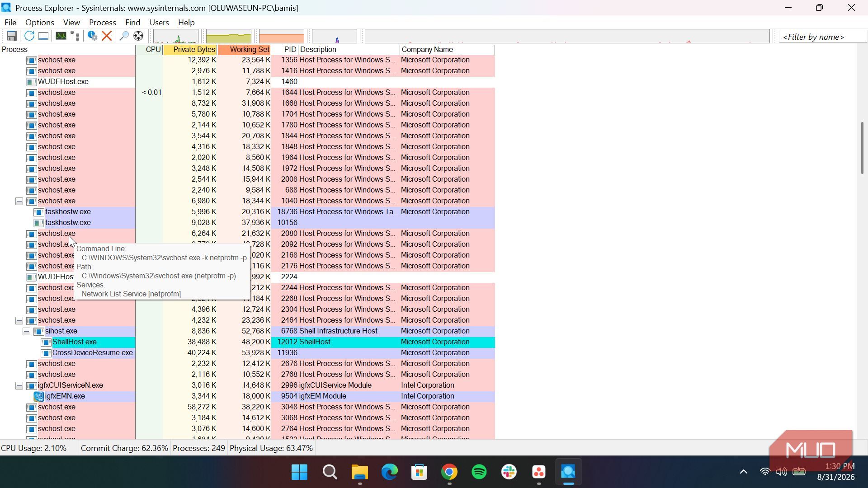Open the File menu
Viewport: 868px width, 488px height.
tap(10, 23)
